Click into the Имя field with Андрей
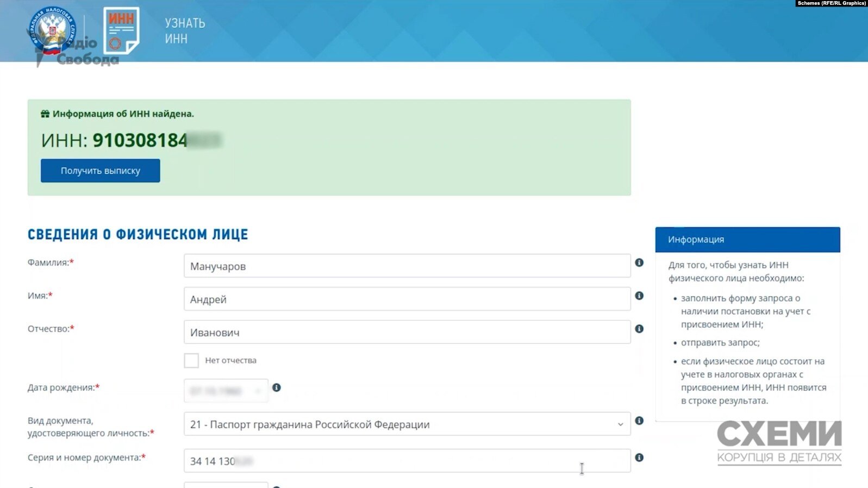The image size is (868, 488). coord(407,299)
